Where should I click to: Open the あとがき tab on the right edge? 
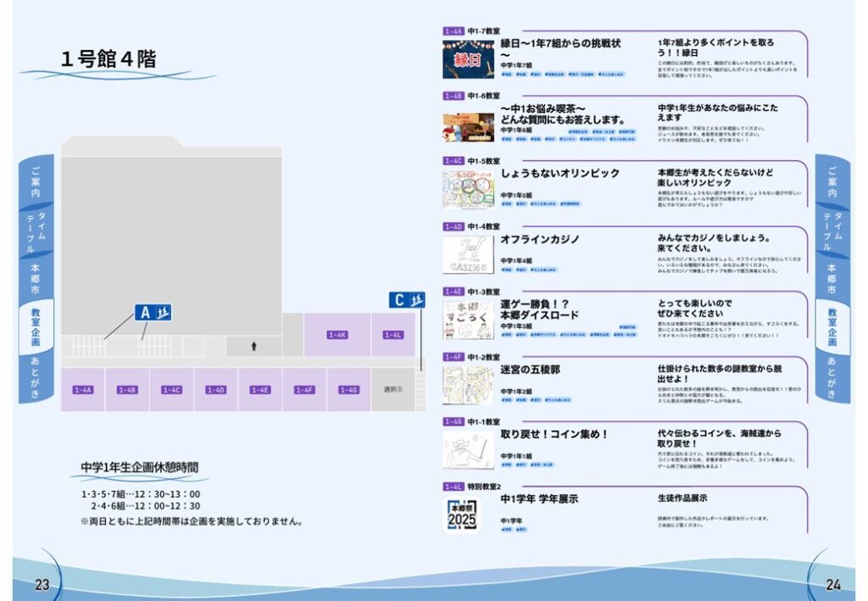832,376
